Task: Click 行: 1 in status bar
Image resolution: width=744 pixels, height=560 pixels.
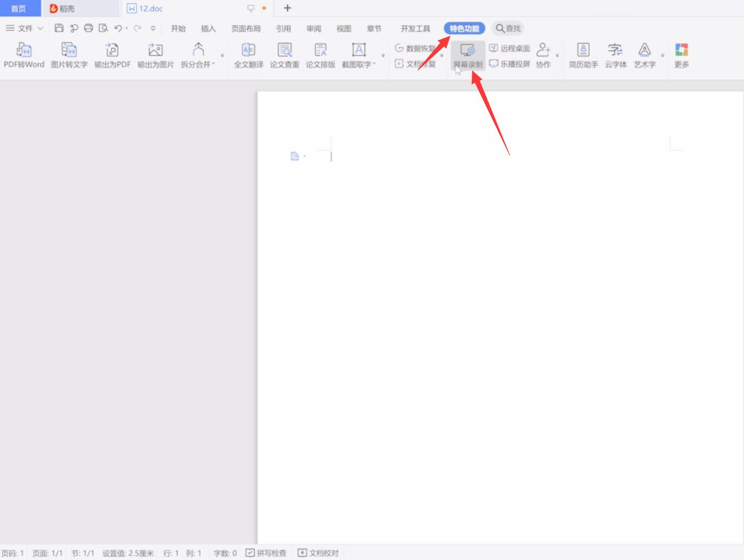Action: click(x=171, y=553)
